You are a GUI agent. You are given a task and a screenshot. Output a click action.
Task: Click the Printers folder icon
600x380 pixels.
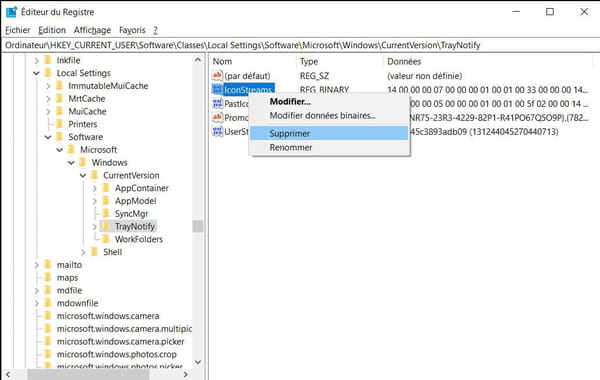coord(59,124)
